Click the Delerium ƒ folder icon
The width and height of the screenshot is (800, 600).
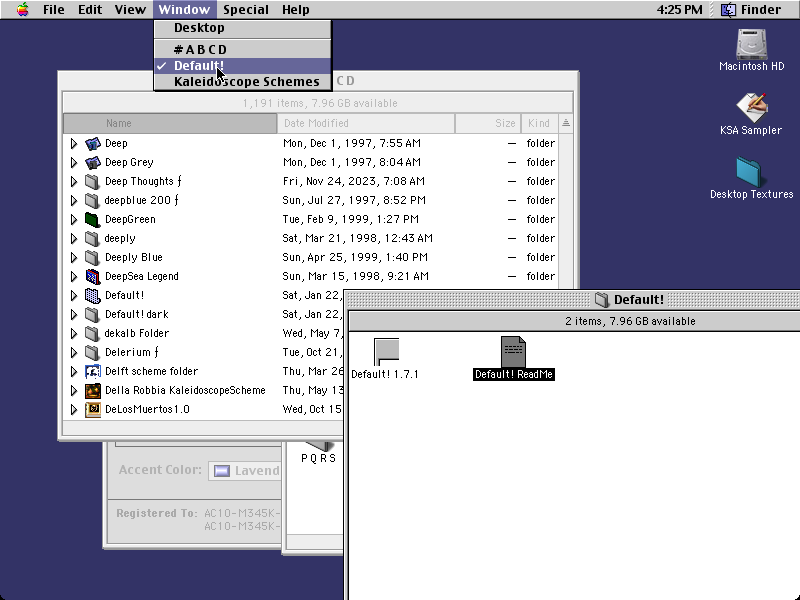pyautogui.click(x=92, y=352)
